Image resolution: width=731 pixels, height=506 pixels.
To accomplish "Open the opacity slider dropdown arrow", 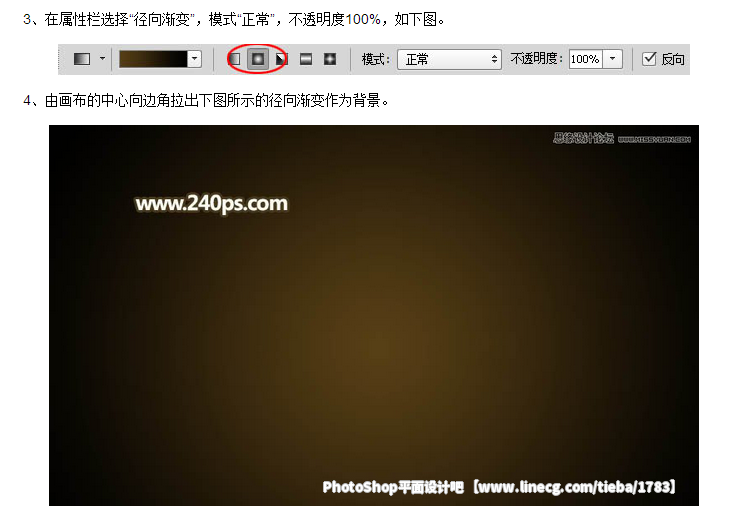I will tap(613, 59).
